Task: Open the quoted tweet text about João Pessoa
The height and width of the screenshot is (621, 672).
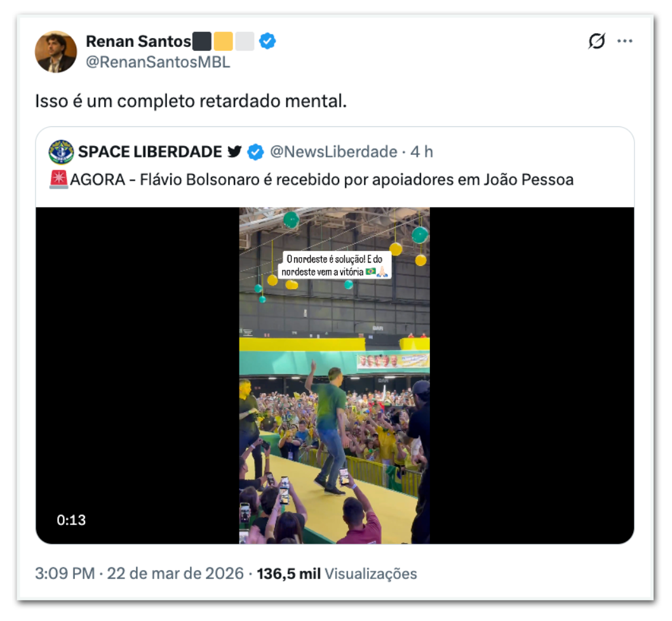Action: point(321,180)
